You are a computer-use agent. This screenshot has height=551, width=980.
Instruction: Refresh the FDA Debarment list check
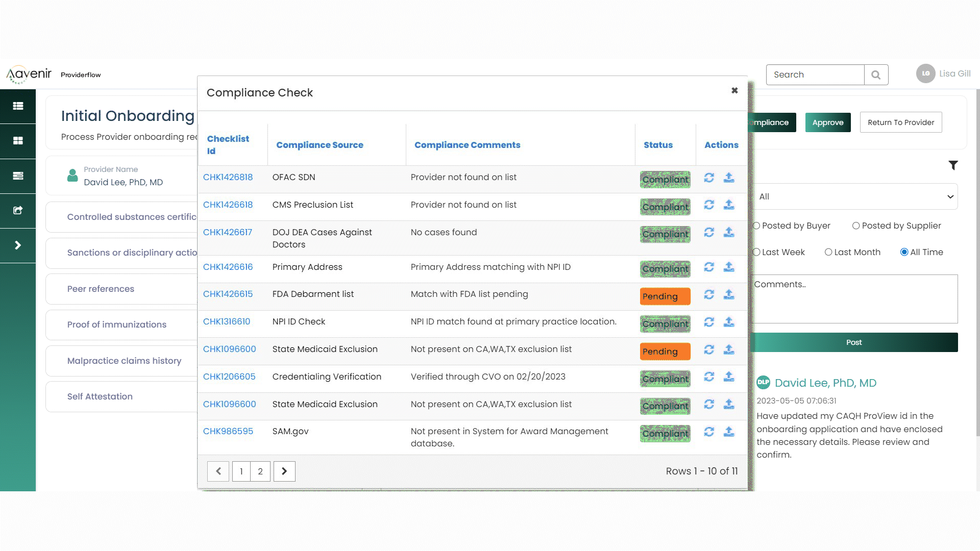(709, 294)
